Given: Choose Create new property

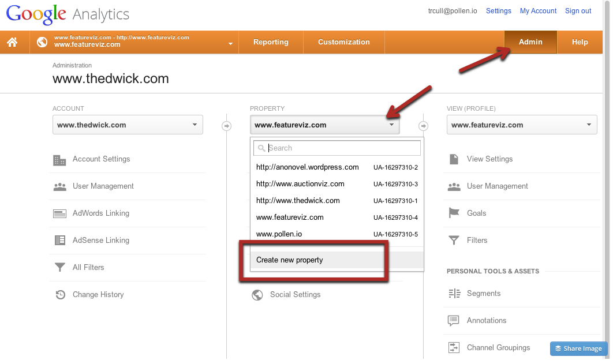Looking at the screenshot, I should [x=337, y=260].
